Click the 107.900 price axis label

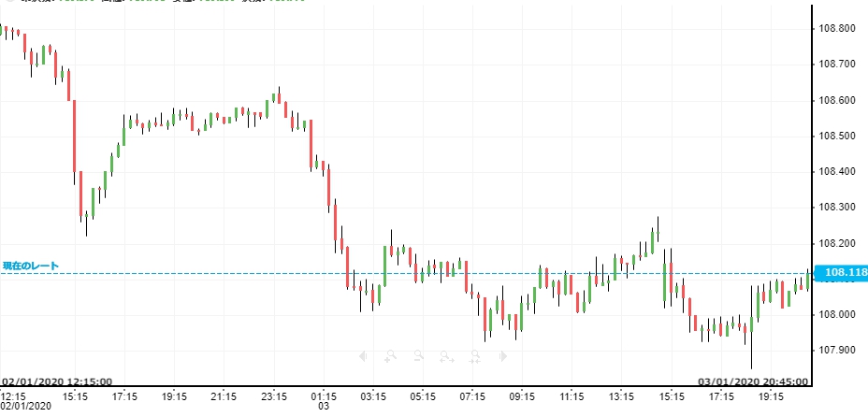click(x=836, y=351)
